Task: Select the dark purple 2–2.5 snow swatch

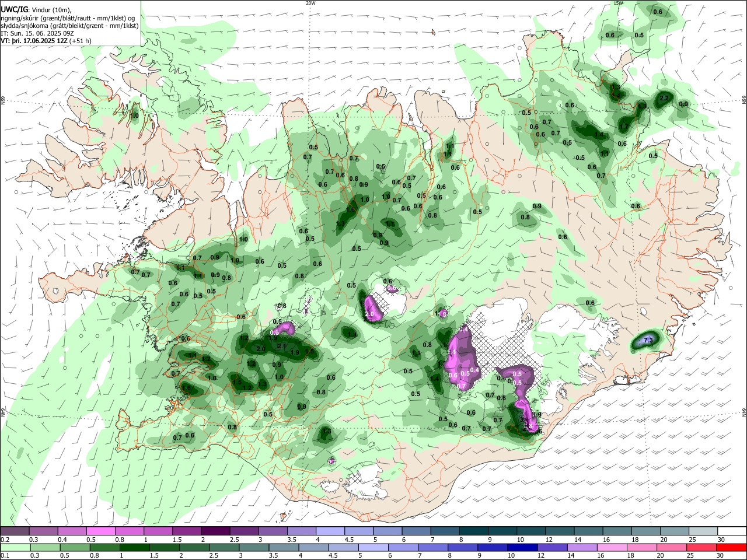Action: 215,531
